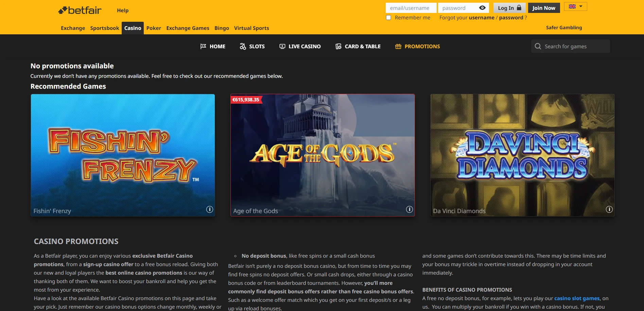Click Forgot your username link
Viewport: 644px width, 311px height.
[x=482, y=18]
